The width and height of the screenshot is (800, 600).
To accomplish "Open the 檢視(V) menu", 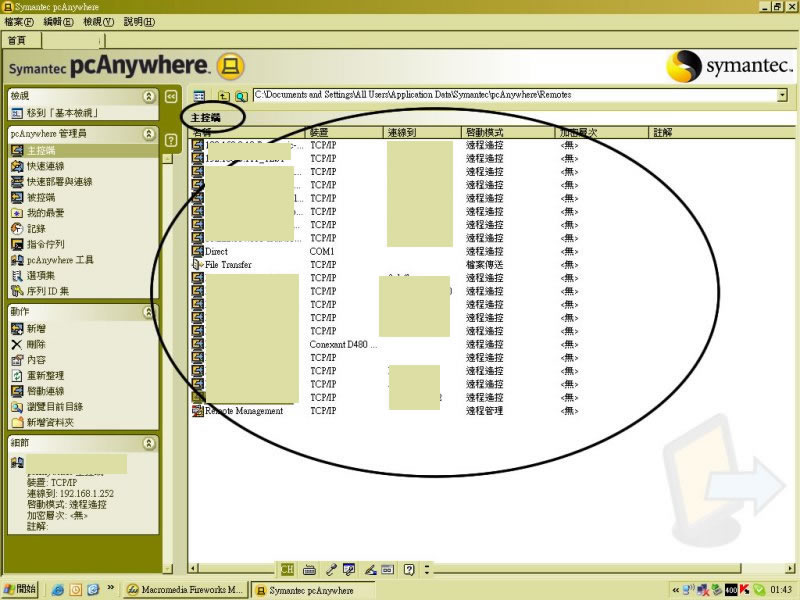I will point(98,22).
